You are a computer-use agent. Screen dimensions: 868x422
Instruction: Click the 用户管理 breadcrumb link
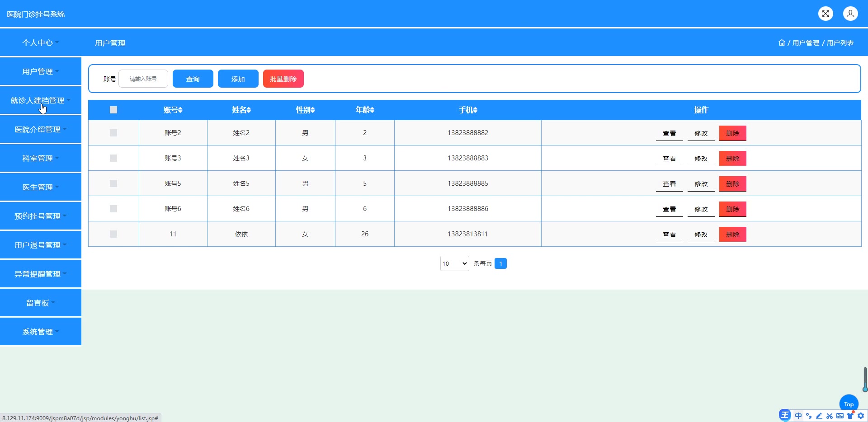(806, 43)
